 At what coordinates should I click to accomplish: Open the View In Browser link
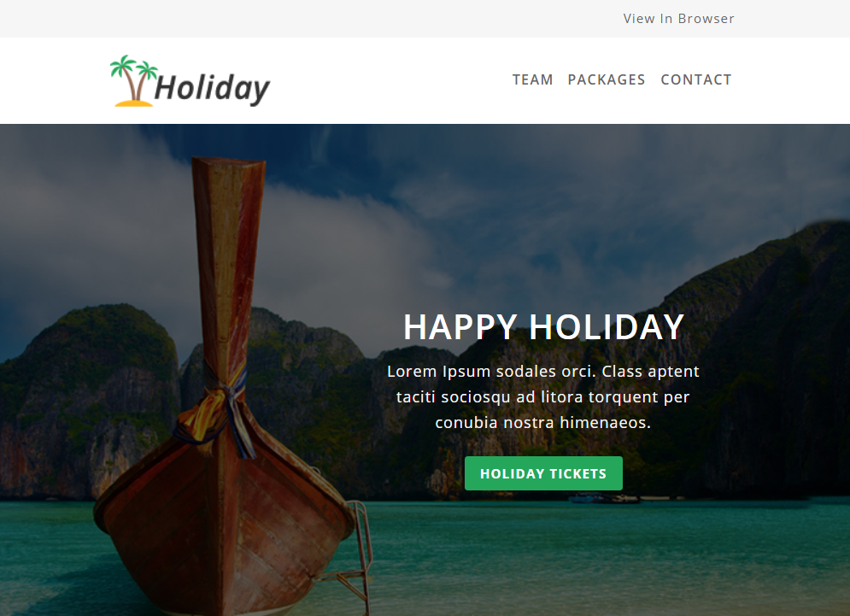pos(678,19)
